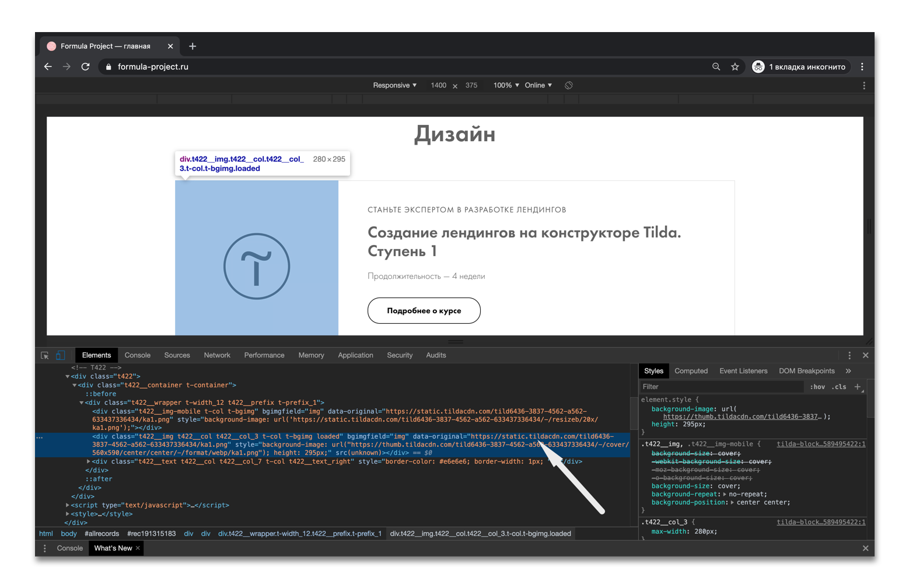
Task: Click the site lock security icon
Action: (108, 67)
